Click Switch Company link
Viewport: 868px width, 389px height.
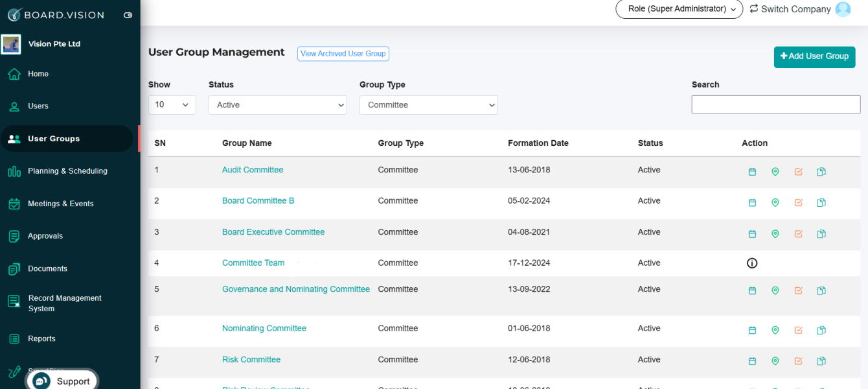click(x=790, y=9)
